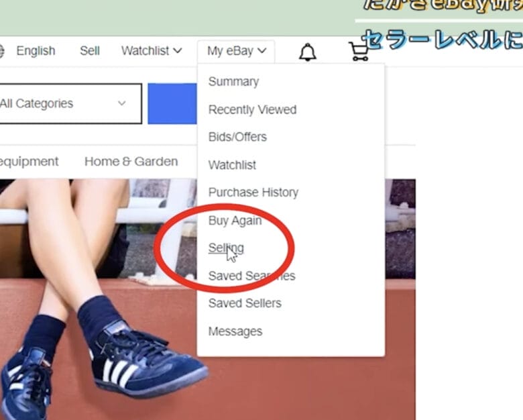Click the notifications bell icon
This screenshot has width=523, height=420.
coord(308,52)
